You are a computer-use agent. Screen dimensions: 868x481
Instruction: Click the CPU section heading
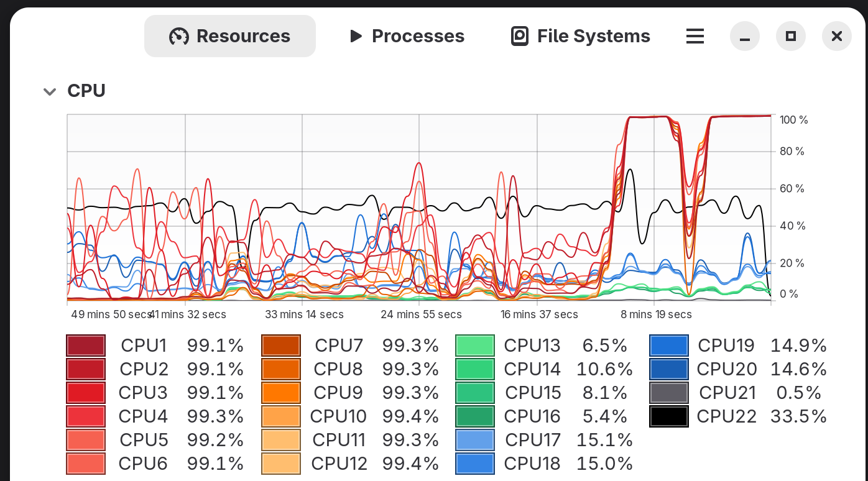(x=85, y=91)
